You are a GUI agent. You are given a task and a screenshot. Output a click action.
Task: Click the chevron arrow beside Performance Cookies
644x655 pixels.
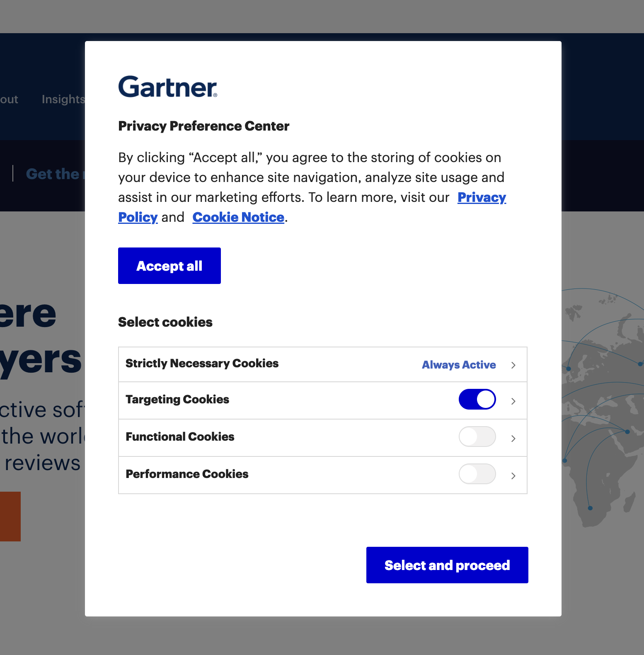pos(513,476)
